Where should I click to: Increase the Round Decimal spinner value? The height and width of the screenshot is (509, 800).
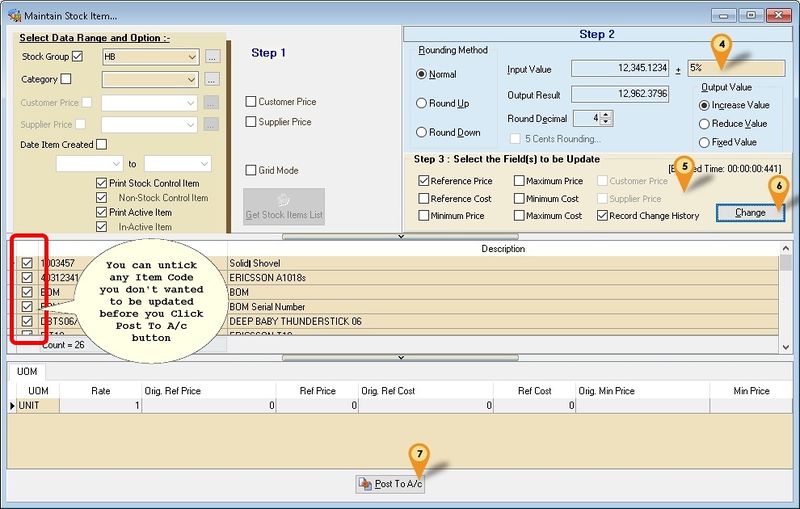pos(607,114)
